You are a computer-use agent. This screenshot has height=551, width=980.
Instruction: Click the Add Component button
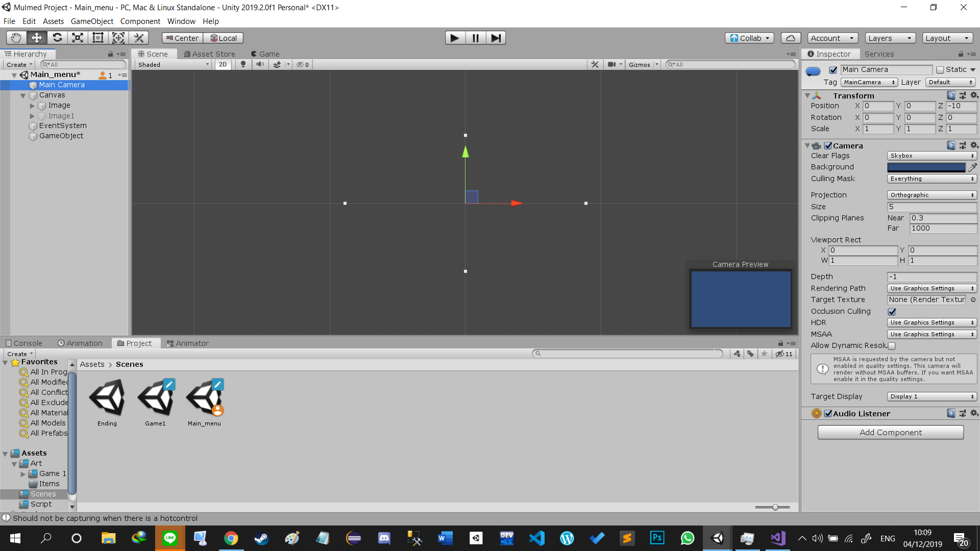pyautogui.click(x=890, y=433)
